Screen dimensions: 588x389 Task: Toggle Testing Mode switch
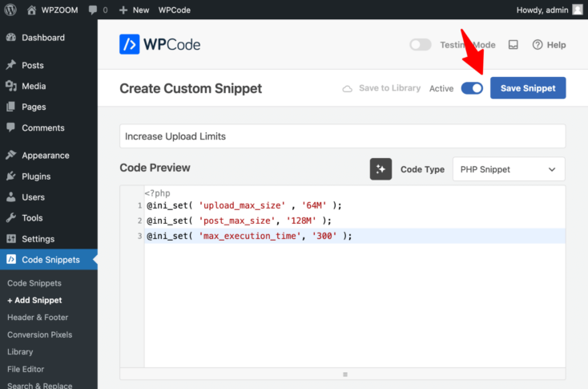tap(421, 45)
